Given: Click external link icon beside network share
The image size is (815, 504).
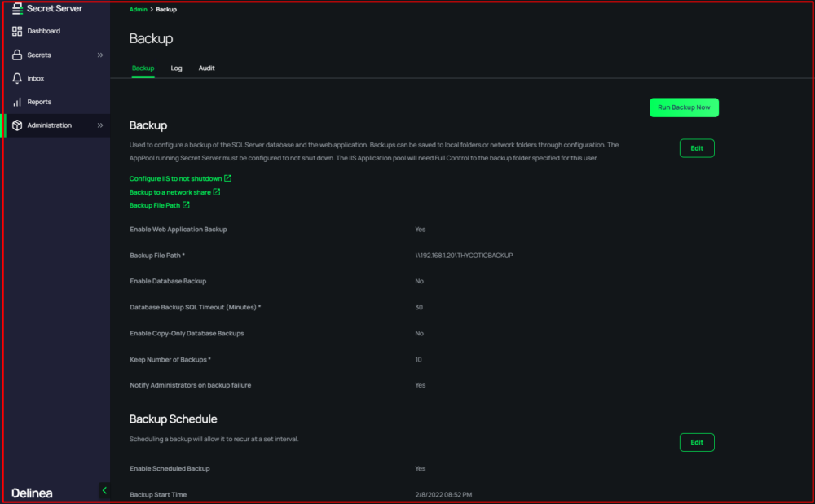Looking at the screenshot, I should tap(216, 191).
